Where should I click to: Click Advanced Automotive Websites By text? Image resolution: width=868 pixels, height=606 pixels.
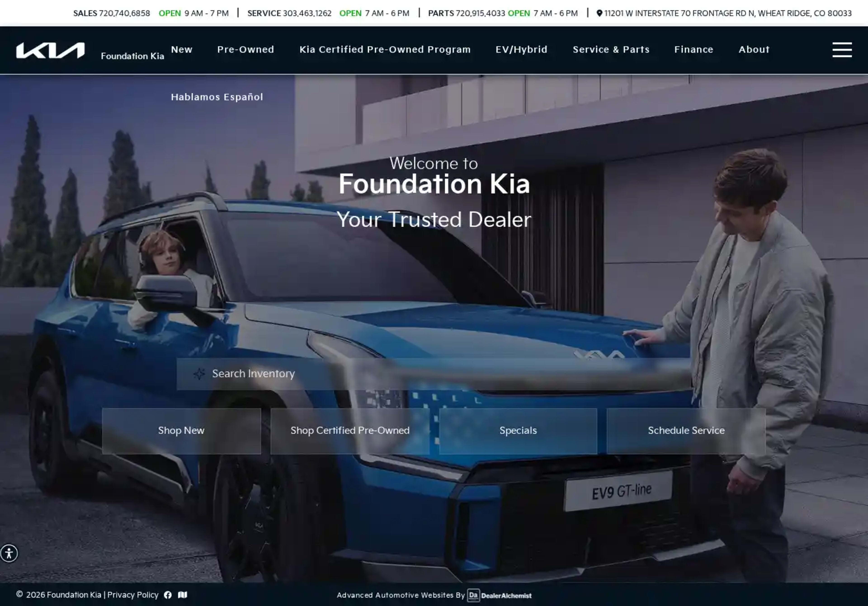(x=401, y=595)
